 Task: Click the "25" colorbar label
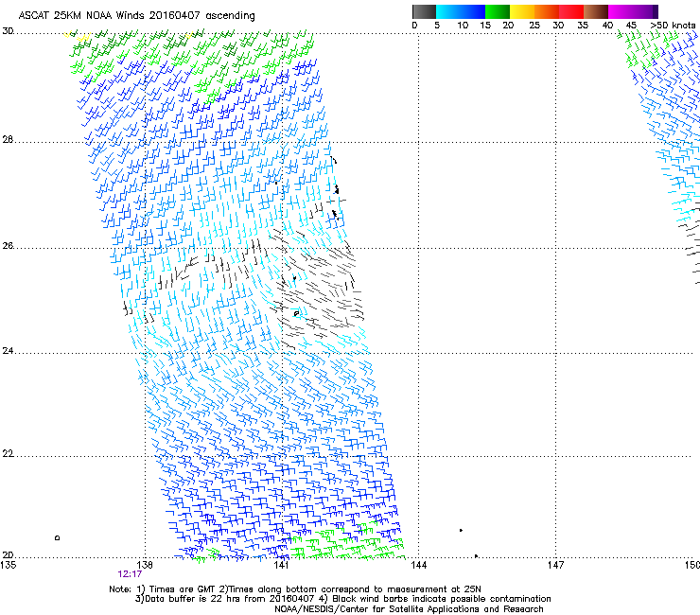(534, 26)
